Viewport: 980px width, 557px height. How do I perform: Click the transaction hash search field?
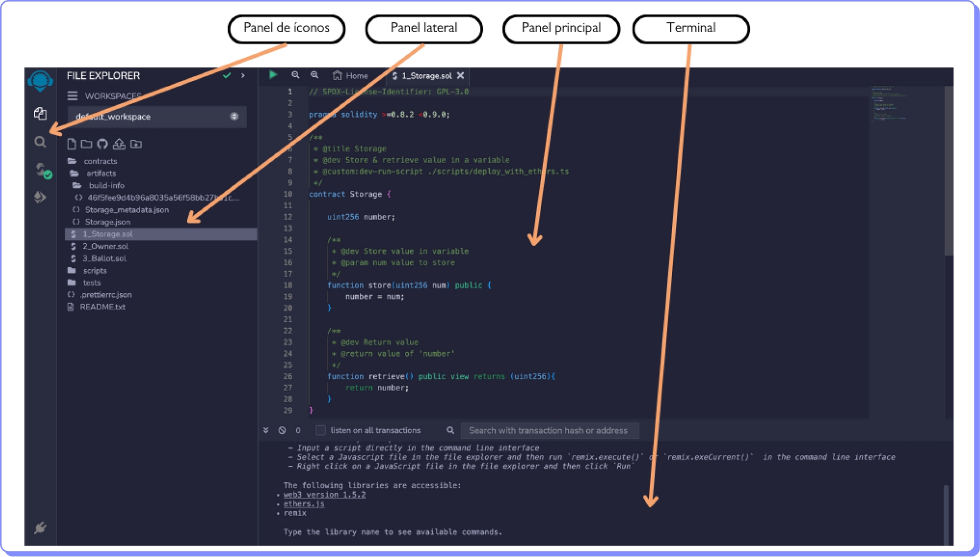[x=549, y=430]
